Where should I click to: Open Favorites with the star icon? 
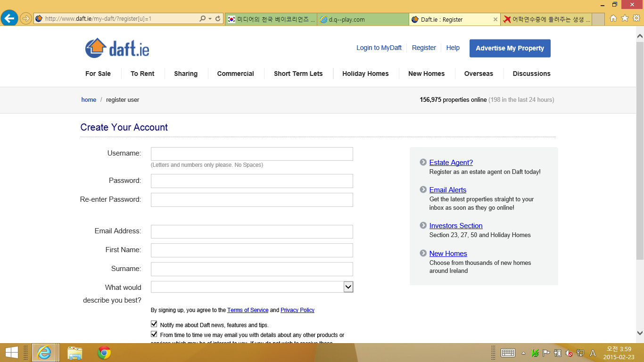click(x=625, y=18)
